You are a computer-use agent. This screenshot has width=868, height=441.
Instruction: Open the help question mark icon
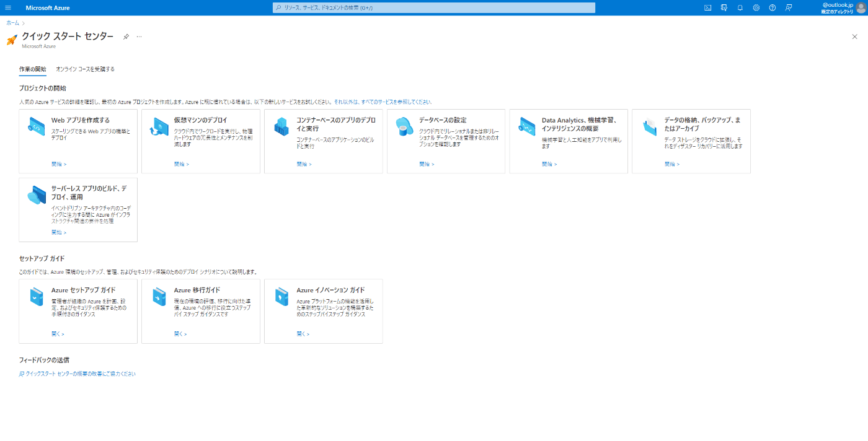(773, 7)
